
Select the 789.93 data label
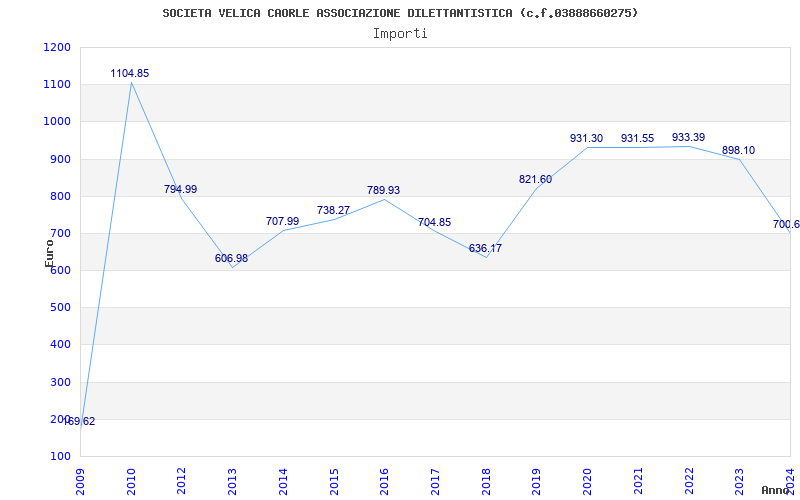click(384, 190)
